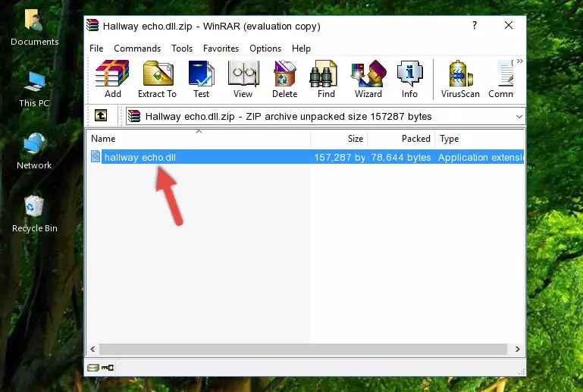Select the Documents desktop icon
583x392 pixels.
click(x=35, y=28)
